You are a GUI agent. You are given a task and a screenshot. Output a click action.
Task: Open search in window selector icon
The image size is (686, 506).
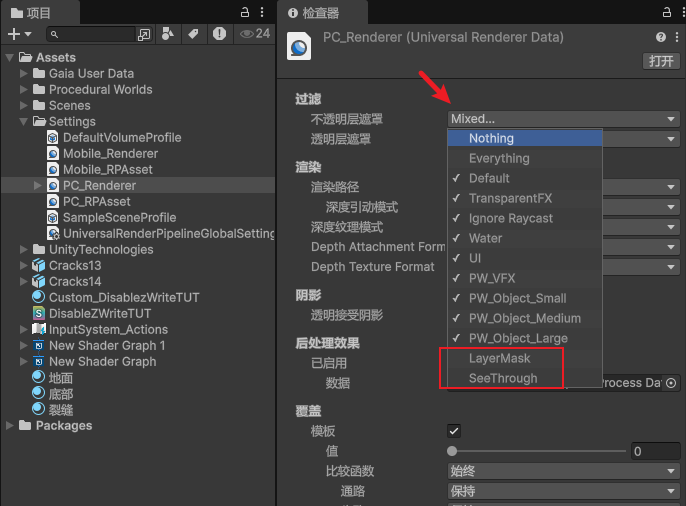(144, 34)
